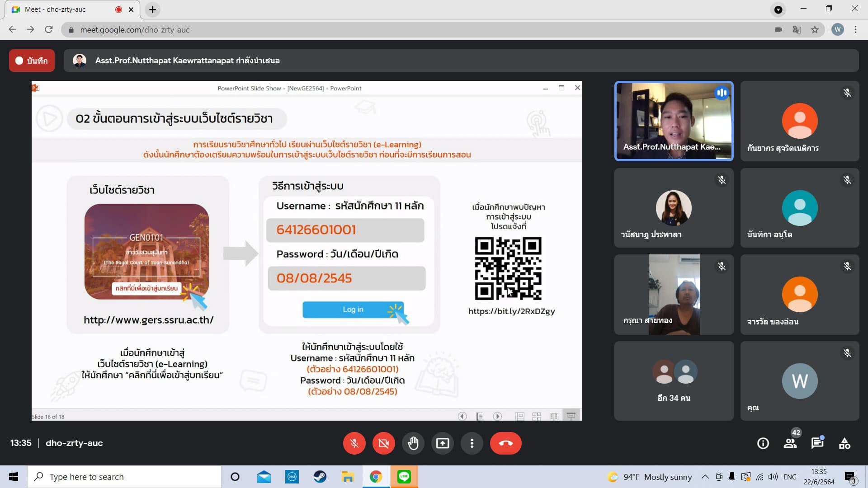Show the participants list with 42 badge
This screenshot has width=868, height=488.
click(790, 443)
